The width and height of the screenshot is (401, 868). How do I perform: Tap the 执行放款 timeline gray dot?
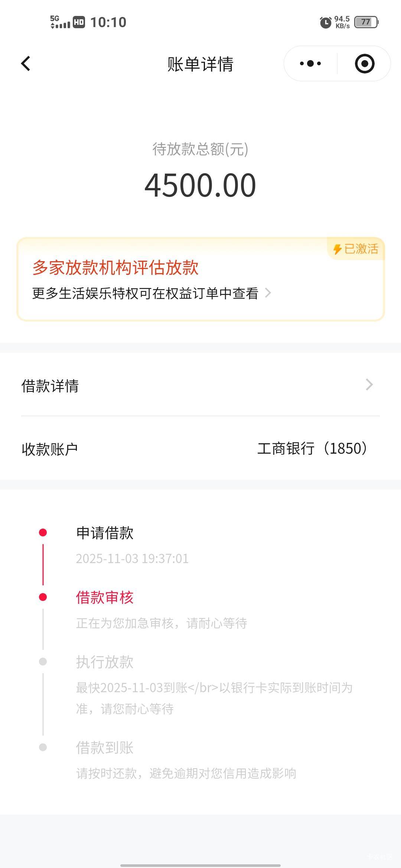[x=43, y=661]
